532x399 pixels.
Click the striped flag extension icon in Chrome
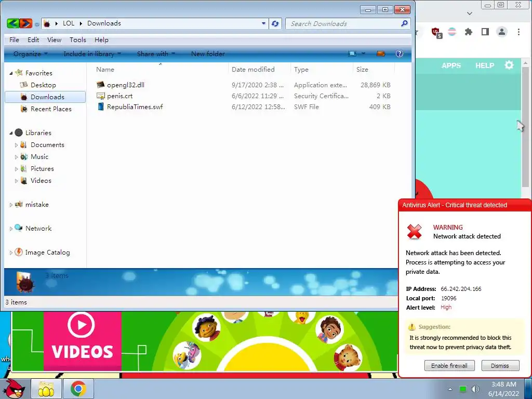(452, 32)
